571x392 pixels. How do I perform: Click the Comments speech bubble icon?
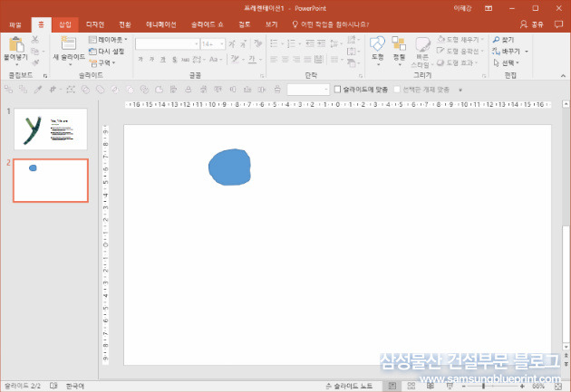tap(558, 24)
